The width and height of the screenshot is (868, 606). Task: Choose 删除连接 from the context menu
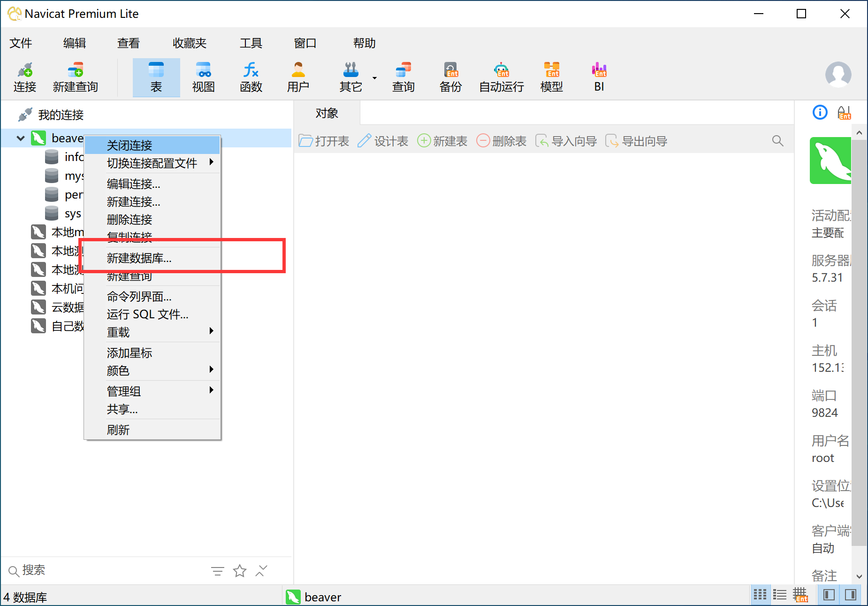[x=152, y=220]
